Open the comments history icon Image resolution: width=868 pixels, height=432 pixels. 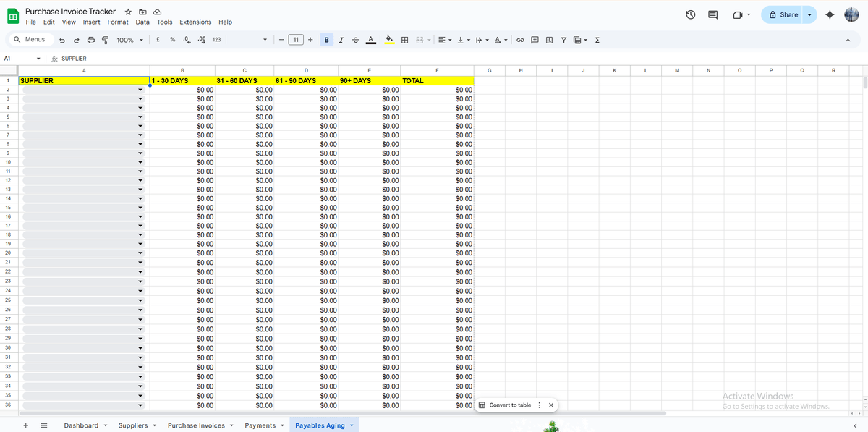(712, 14)
